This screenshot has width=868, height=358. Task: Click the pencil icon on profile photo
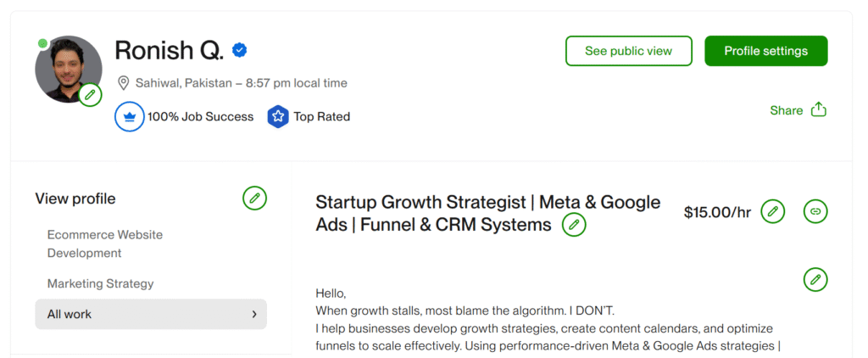coord(91,95)
